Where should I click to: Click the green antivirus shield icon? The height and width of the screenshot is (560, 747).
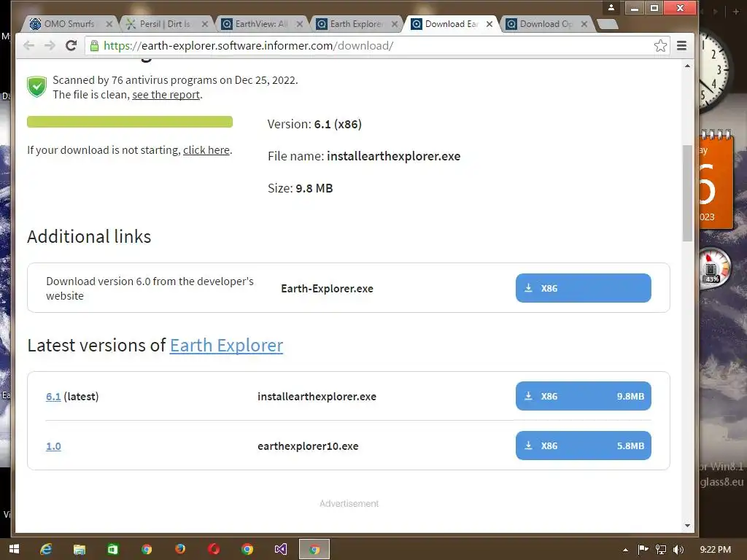coord(36,87)
